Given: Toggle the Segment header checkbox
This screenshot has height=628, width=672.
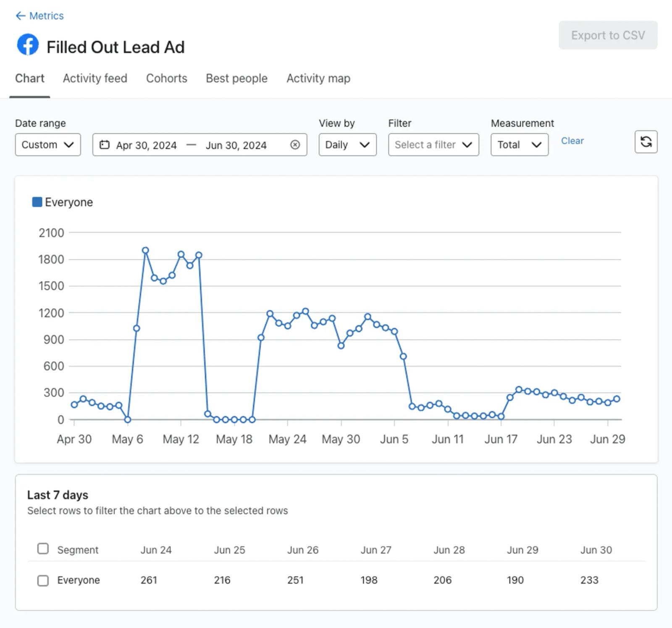Looking at the screenshot, I should pos(43,549).
